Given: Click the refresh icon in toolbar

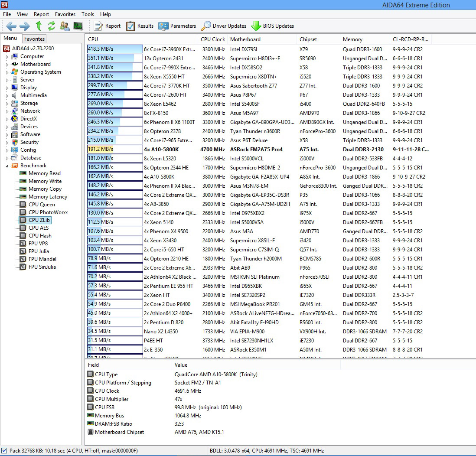Looking at the screenshot, I should coord(51,26).
